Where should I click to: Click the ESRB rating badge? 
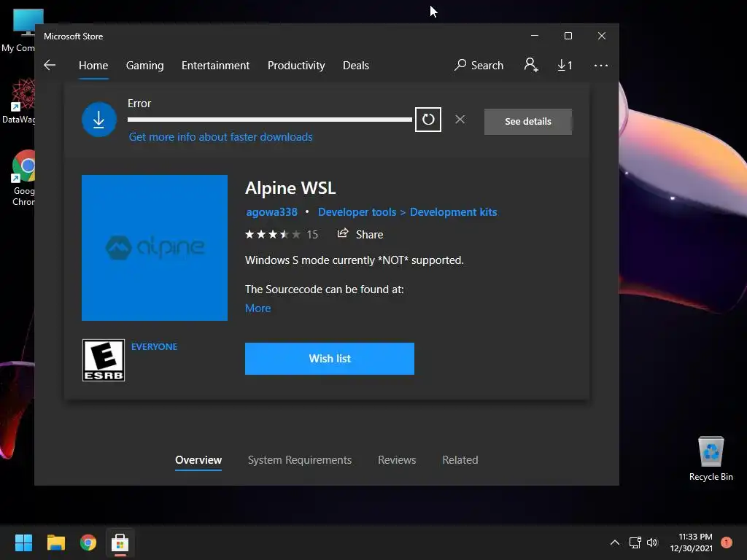[104, 360]
